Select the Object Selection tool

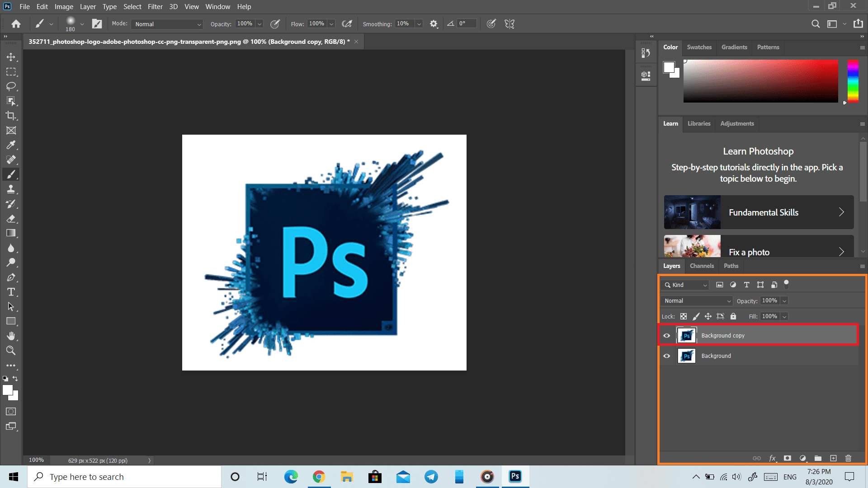(x=11, y=101)
